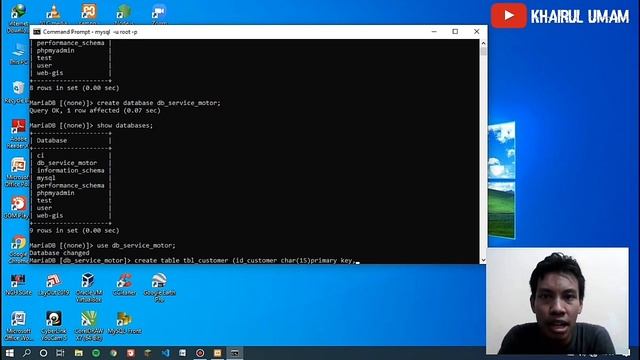This screenshot has width=640, height=360.
Task: Close the Command Prompt window
Action: tap(476, 32)
